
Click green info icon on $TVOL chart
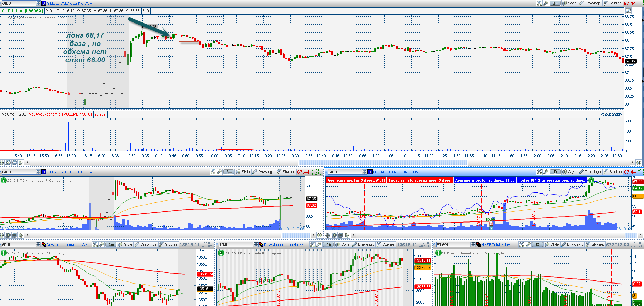click(439, 253)
